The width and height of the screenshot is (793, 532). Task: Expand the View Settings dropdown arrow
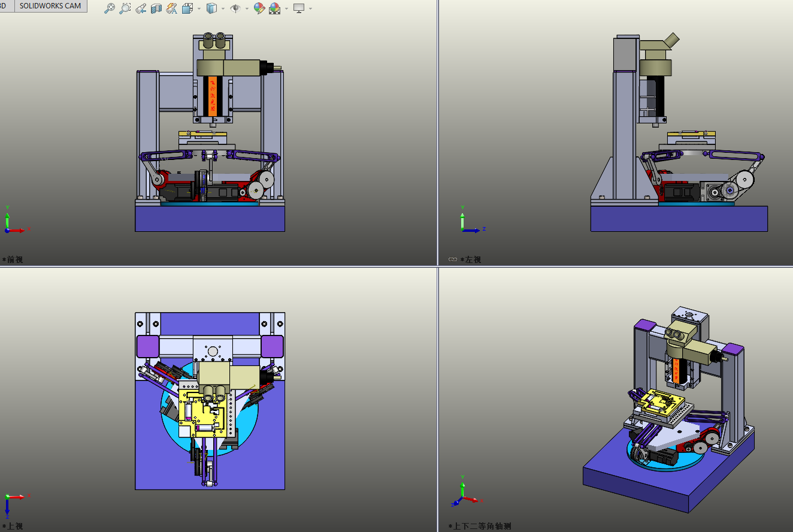310,9
